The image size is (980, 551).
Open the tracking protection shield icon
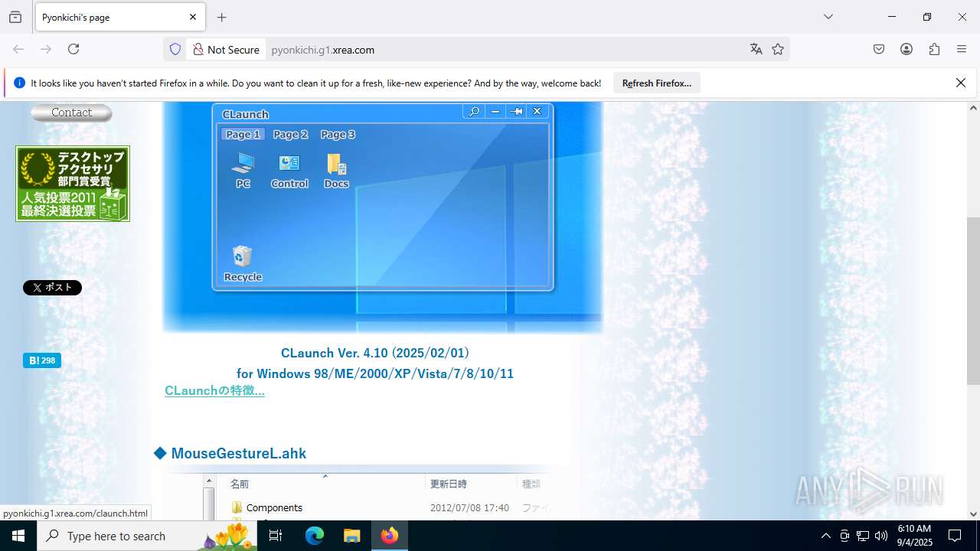pos(175,49)
